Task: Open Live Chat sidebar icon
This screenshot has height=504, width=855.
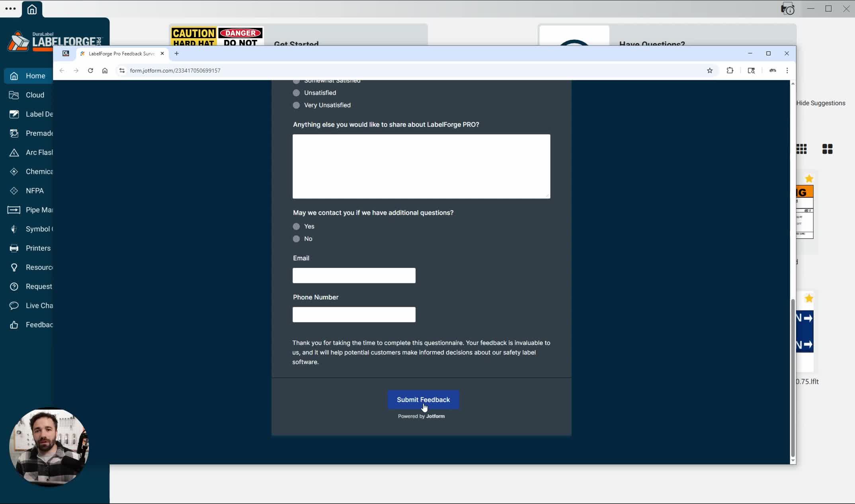Action: point(14,305)
